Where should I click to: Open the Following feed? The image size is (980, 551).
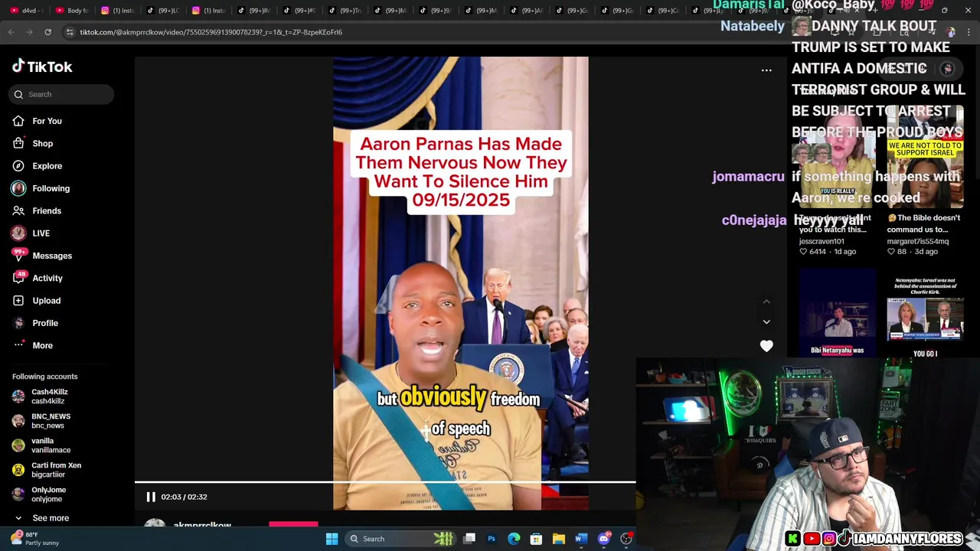coord(51,188)
